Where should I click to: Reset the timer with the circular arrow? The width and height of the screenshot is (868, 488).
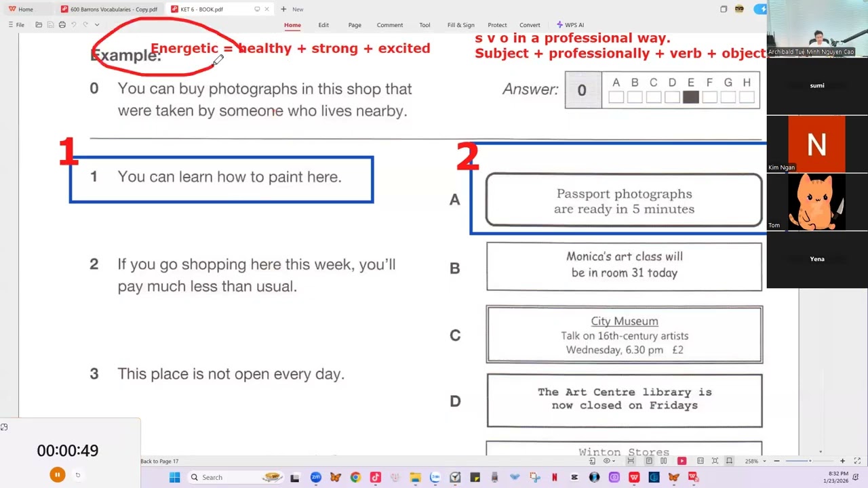(78, 475)
